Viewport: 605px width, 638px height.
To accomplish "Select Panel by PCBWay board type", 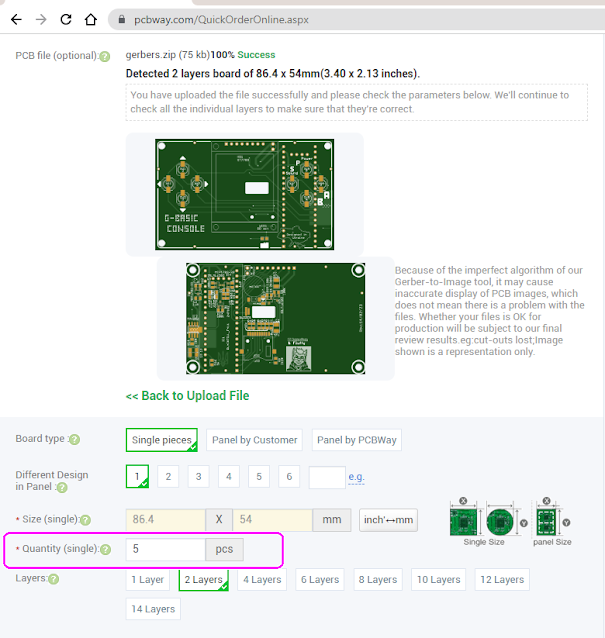I will click(x=357, y=440).
